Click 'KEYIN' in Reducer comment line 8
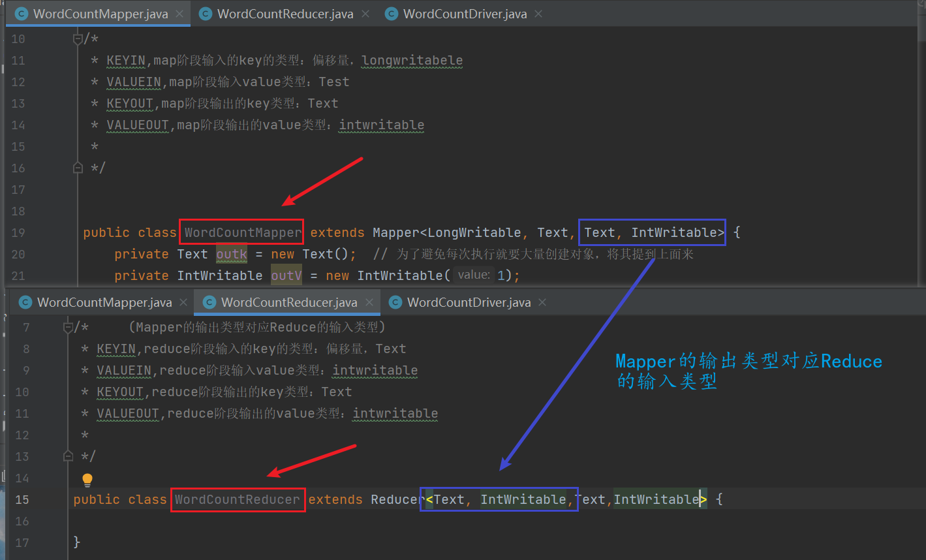 (116, 349)
